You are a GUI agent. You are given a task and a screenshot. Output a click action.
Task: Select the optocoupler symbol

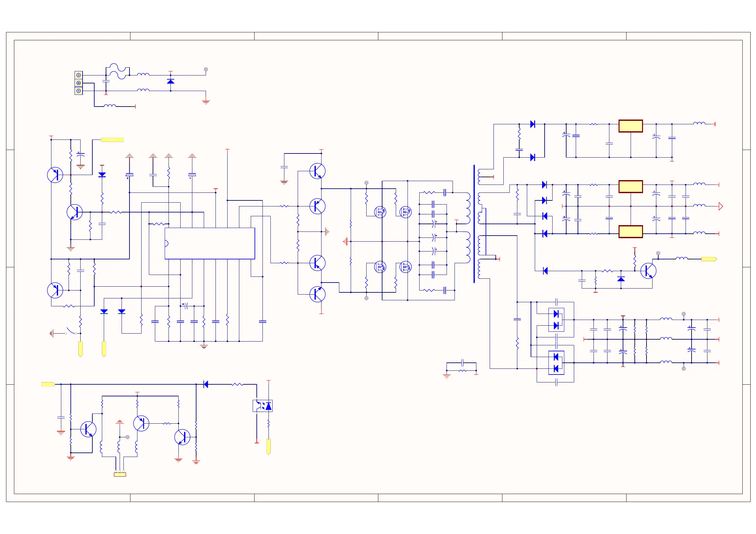coord(262,406)
